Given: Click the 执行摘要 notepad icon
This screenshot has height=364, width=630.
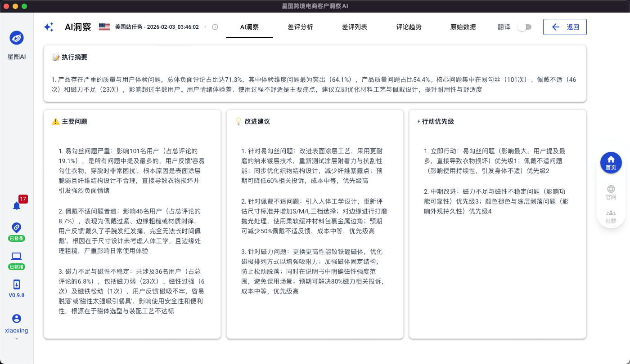Looking at the screenshot, I should (56, 58).
